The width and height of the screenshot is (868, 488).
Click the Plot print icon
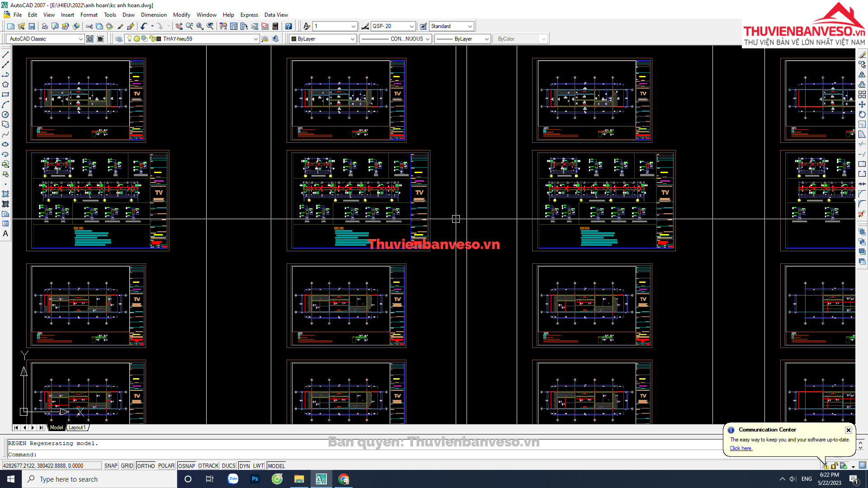coord(44,26)
